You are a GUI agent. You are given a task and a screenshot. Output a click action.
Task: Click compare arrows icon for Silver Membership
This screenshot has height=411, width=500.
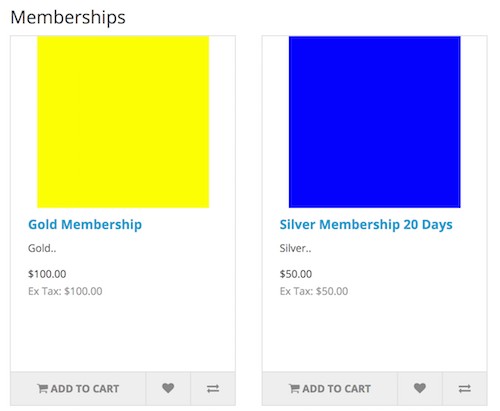coord(465,389)
